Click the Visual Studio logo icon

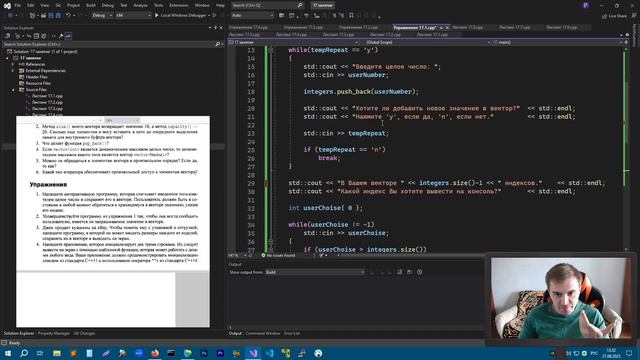(7, 6)
